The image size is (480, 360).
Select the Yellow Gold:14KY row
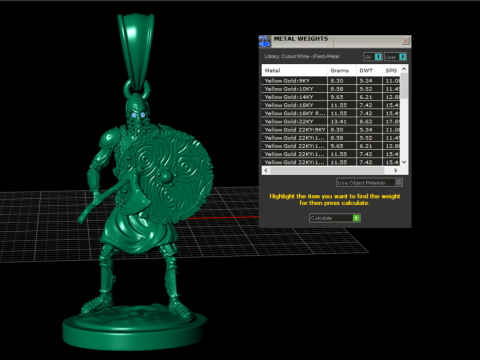[x=331, y=97]
